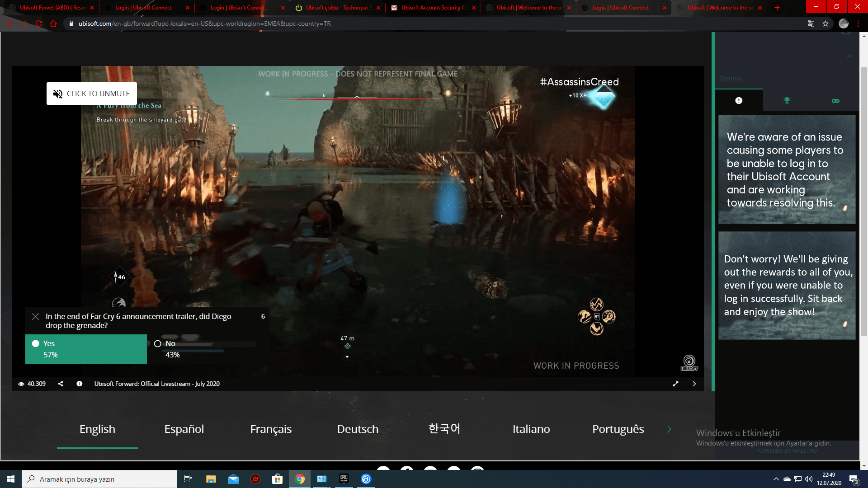This screenshot has height=488, width=868.
Task: Collapse the sidebar with the up chevron
Action: point(850,57)
